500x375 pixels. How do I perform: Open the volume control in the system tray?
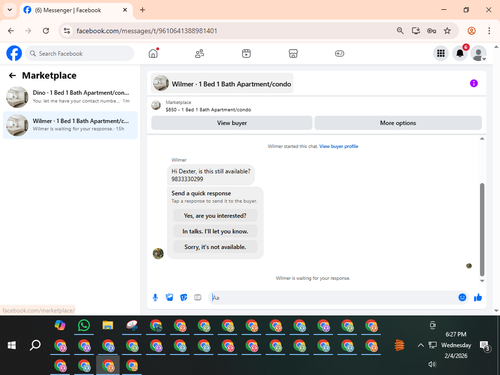click(432, 364)
